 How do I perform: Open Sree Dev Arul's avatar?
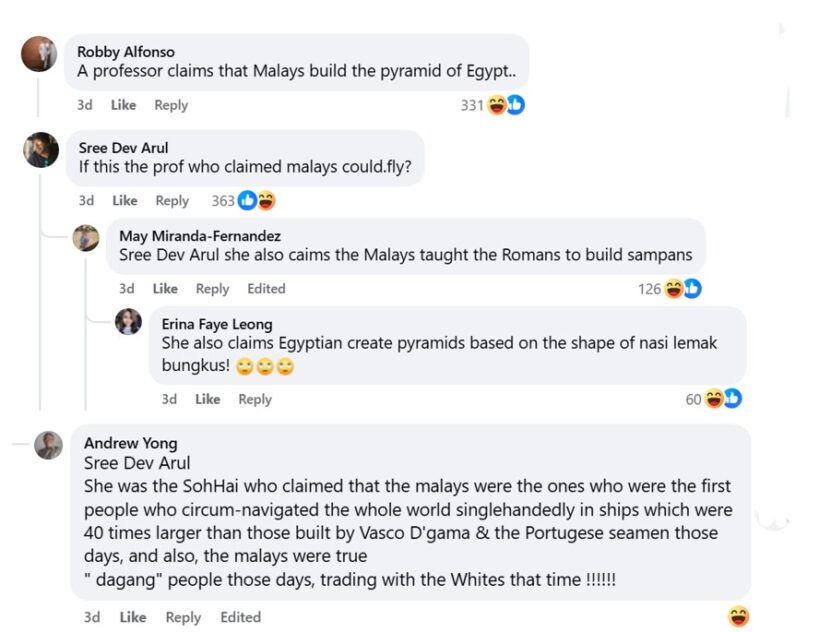point(41,149)
